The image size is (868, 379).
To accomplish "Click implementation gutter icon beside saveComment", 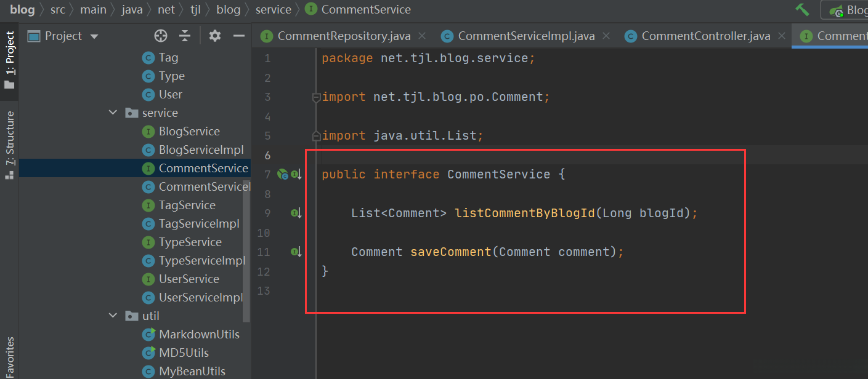I will point(296,252).
